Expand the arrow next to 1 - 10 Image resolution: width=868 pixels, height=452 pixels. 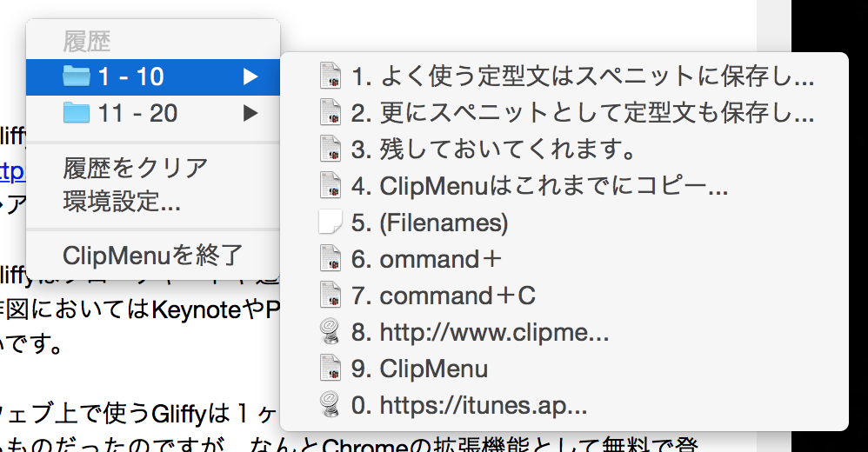250,76
